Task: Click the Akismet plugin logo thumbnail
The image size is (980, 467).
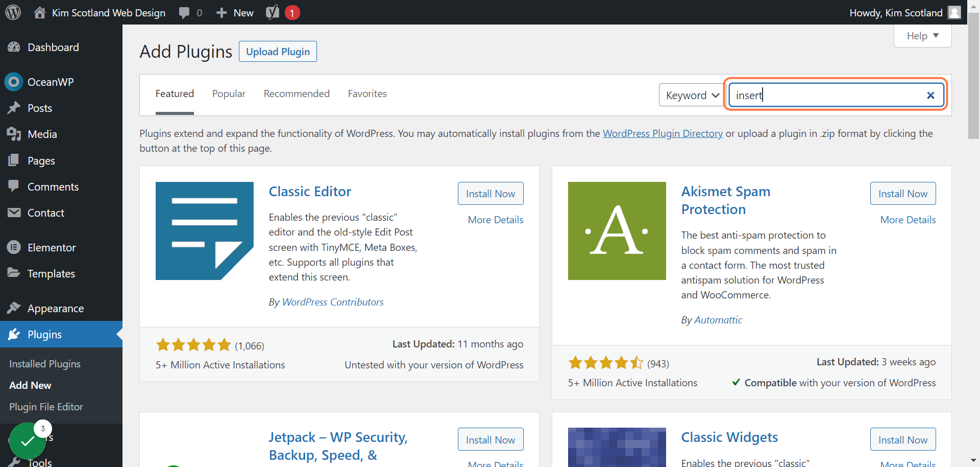Action: [617, 231]
